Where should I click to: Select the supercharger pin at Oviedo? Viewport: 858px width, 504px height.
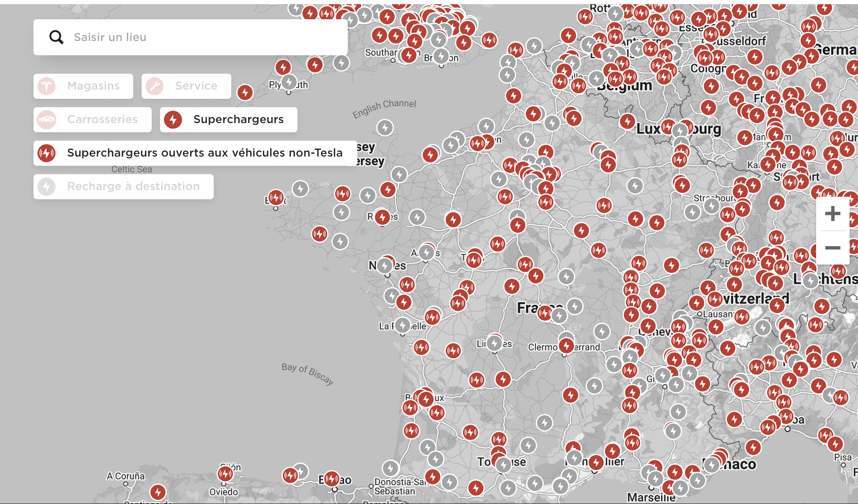pos(225,474)
